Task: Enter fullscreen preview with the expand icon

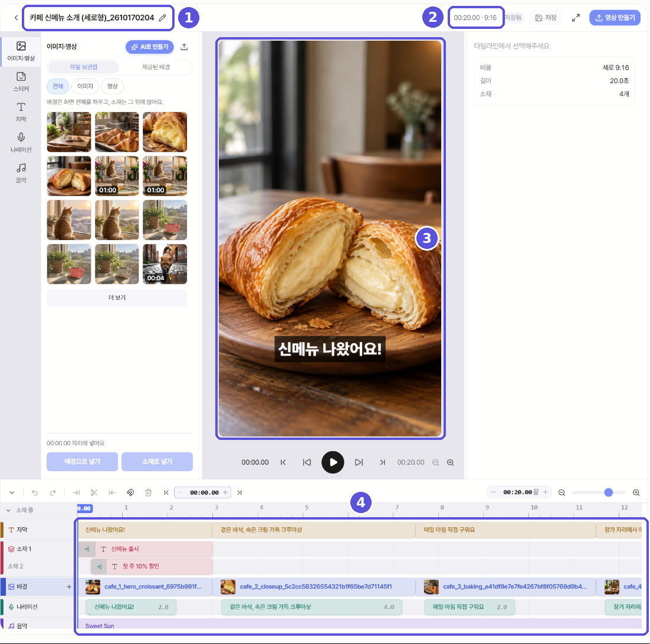Action: point(576,18)
